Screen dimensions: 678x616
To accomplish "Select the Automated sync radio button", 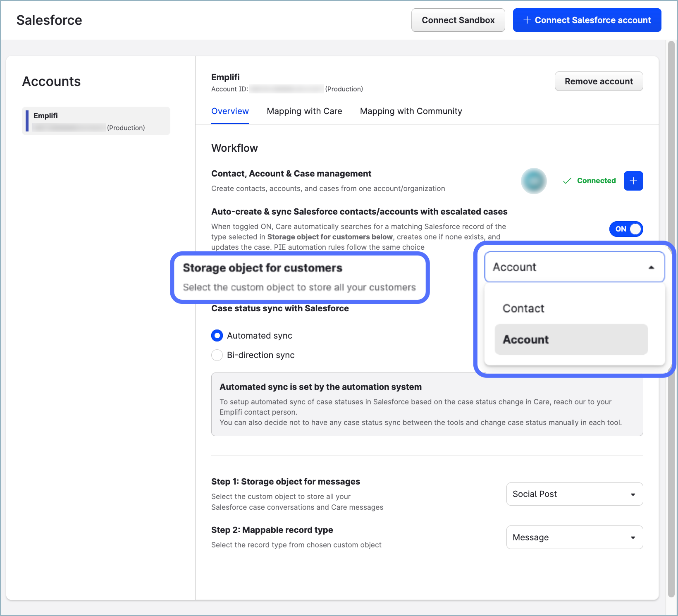I will [x=217, y=336].
